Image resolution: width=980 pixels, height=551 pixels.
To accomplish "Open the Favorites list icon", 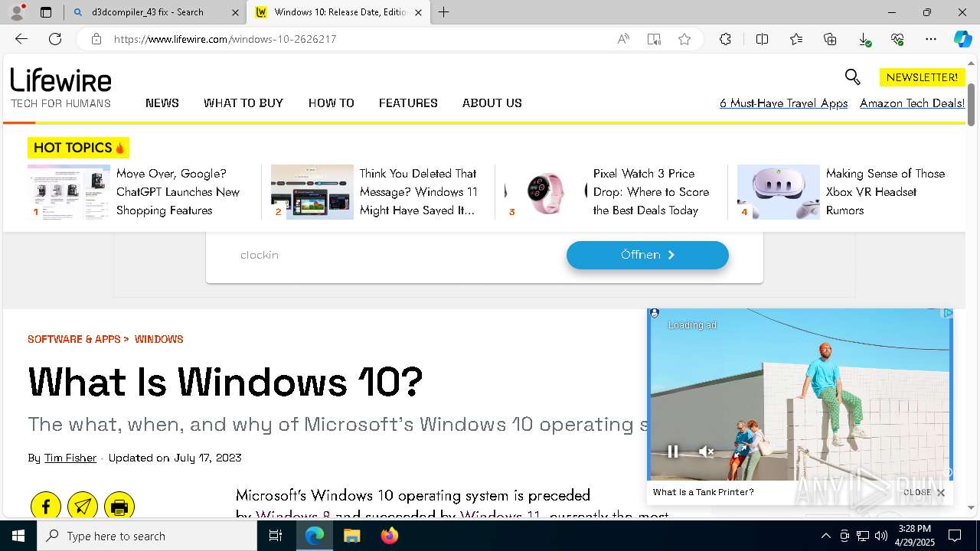I will [x=796, y=39].
